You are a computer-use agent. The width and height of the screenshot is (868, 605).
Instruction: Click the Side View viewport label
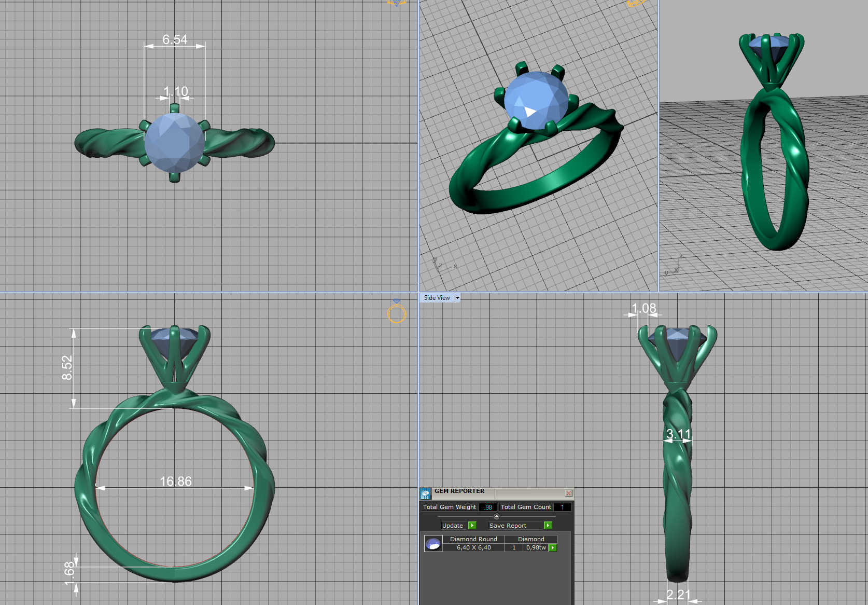[x=437, y=298]
